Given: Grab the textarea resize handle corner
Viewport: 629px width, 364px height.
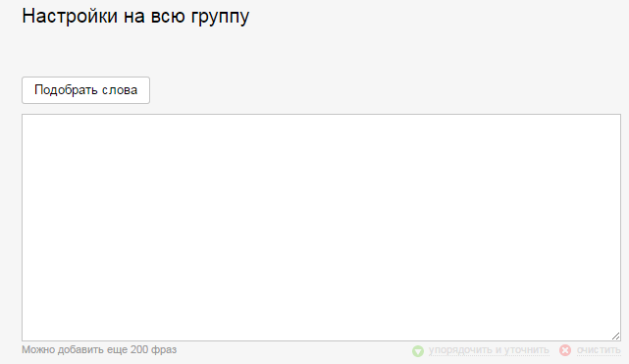Looking at the screenshot, I should (x=616, y=336).
